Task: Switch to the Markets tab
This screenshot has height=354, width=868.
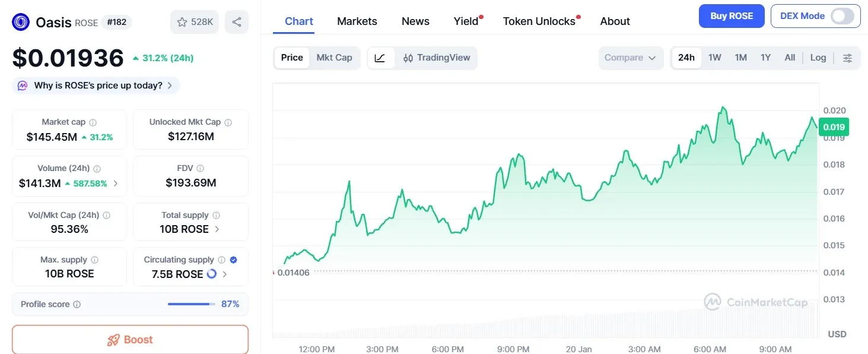Action: click(x=357, y=21)
